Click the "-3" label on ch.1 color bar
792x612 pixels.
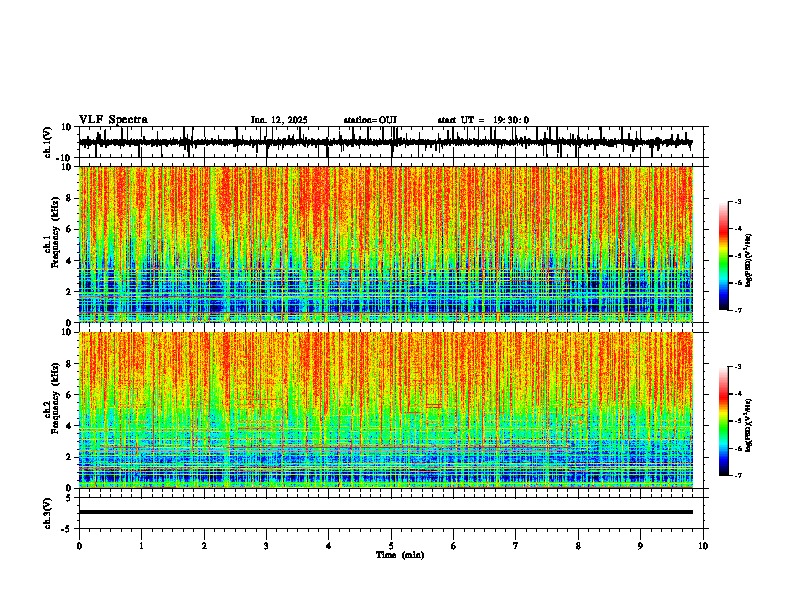pyautogui.click(x=737, y=201)
